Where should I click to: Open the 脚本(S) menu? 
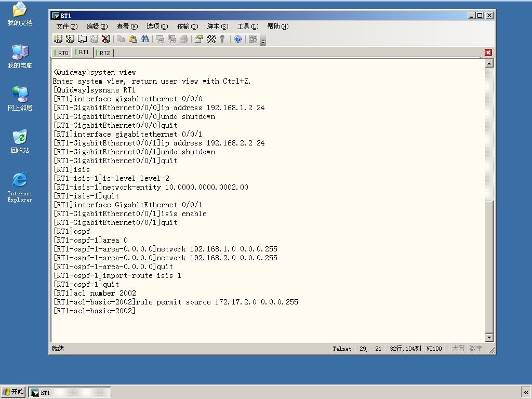coord(218,26)
